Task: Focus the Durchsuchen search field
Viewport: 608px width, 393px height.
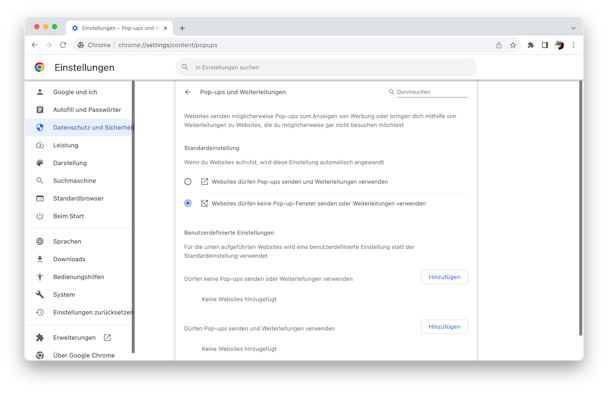Action: coord(432,92)
